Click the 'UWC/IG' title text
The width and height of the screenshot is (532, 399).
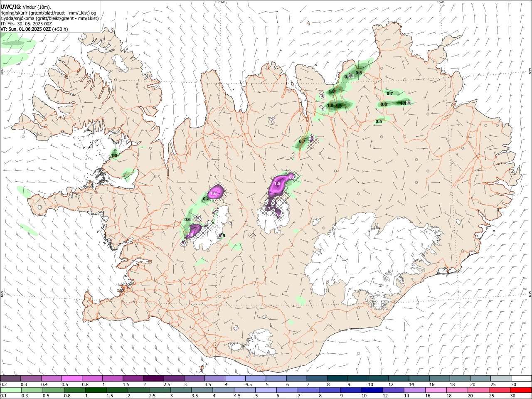point(10,7)
